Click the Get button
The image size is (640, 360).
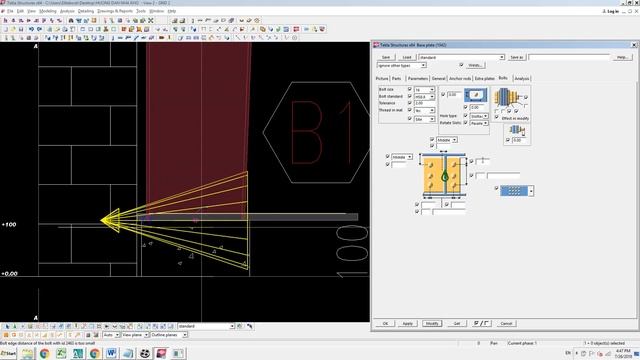(457, 323)
